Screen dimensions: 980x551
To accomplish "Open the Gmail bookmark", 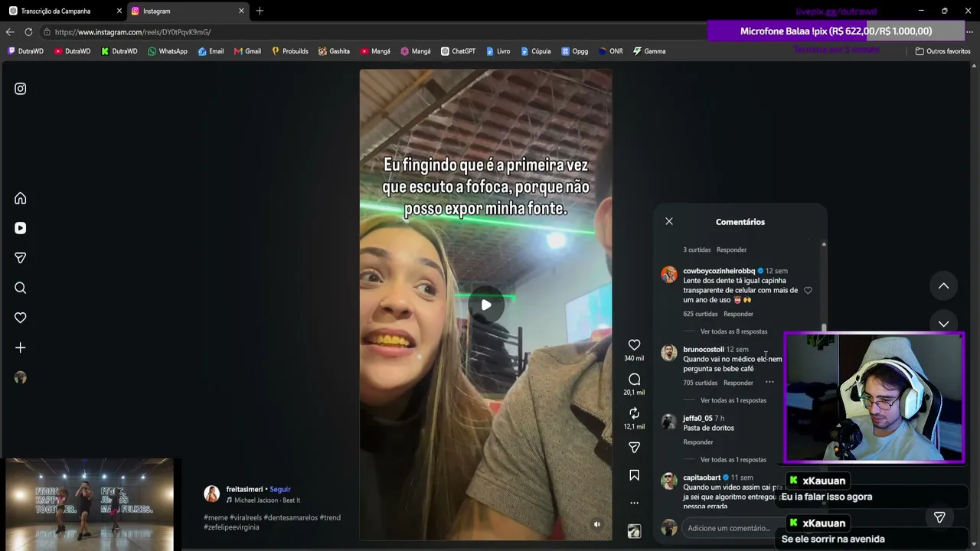I will [247, 51].
